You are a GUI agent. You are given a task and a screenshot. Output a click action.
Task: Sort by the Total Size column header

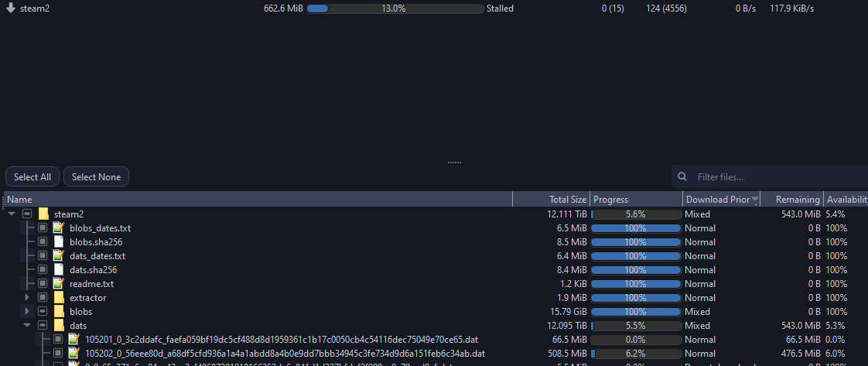(552, 200)
